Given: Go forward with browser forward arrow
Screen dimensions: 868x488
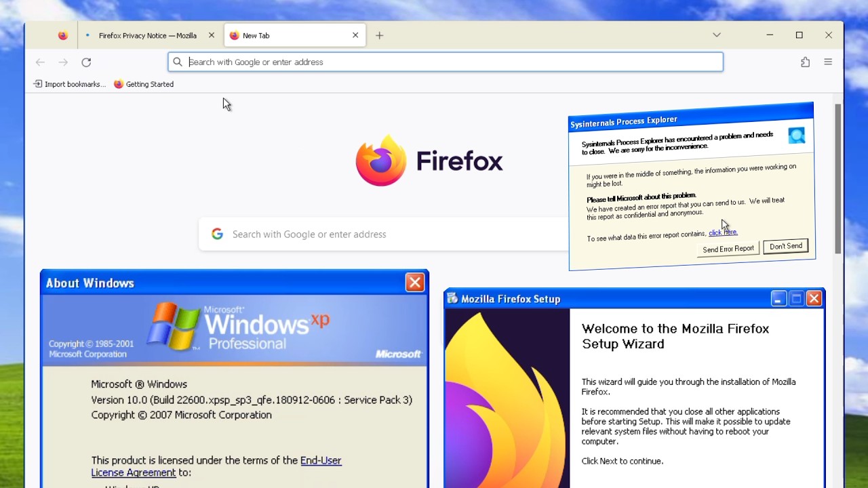Looking at the screenshot, I should tap(63, 62).
